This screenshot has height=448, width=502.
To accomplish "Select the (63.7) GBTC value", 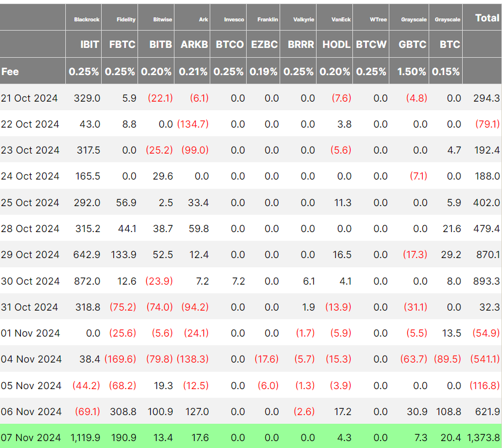I will click(414, 359).
